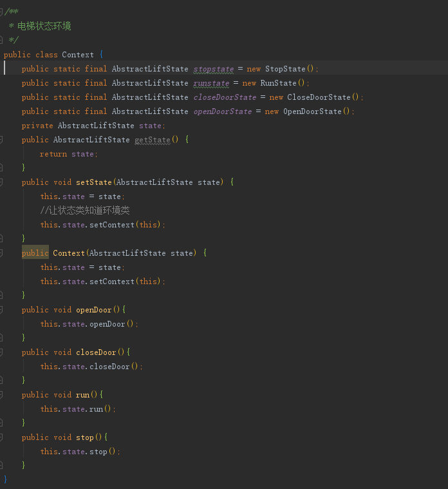448x489 pixels.
Task: Collapse the Javadoc comment fold marker
Action: click(1, 12)
